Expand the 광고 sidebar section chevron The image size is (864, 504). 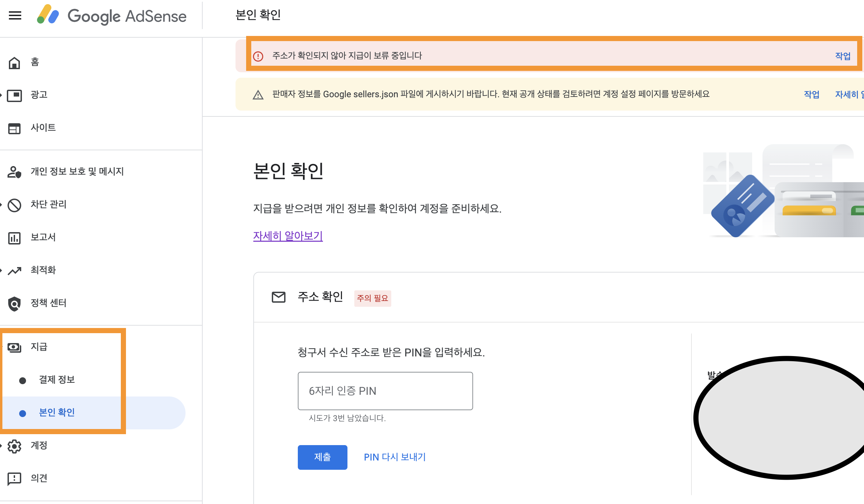coord(2,95)
